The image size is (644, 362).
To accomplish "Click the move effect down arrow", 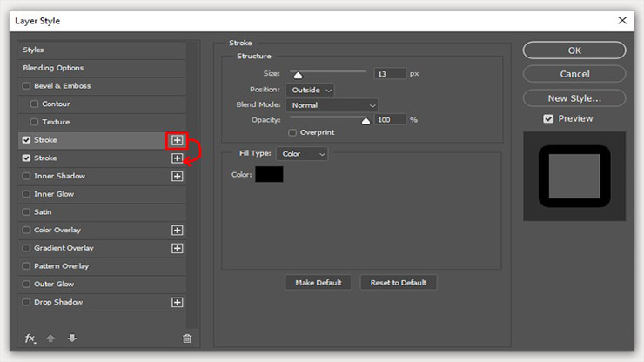I will (71, 339).
